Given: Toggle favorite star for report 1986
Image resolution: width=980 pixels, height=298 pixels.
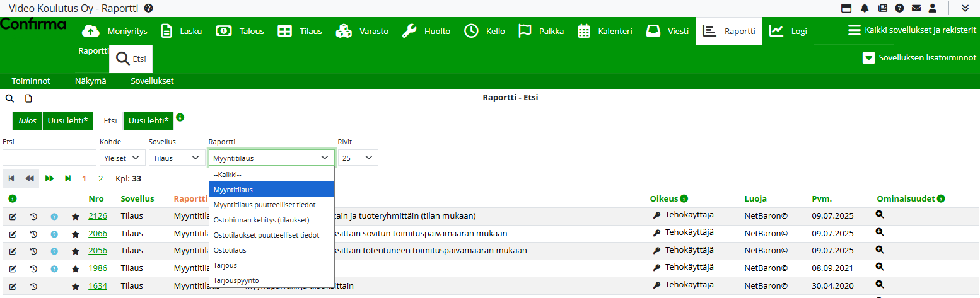Looking at the screenshot, I should pyautogui.click(x=75, y=269).
